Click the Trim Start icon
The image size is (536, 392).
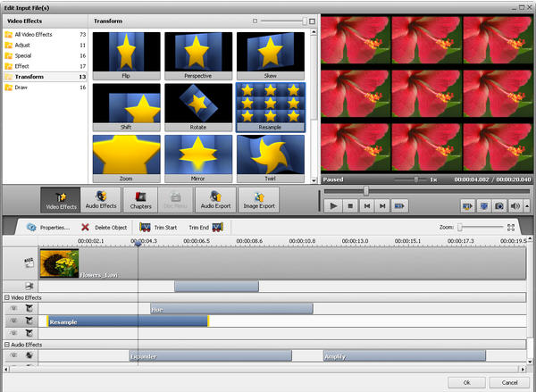pos(144,228)
